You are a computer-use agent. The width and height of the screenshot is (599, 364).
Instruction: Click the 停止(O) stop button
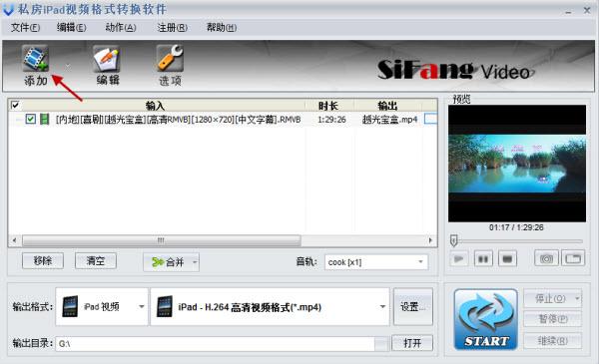pyautogui.click(x=549, y=298)
